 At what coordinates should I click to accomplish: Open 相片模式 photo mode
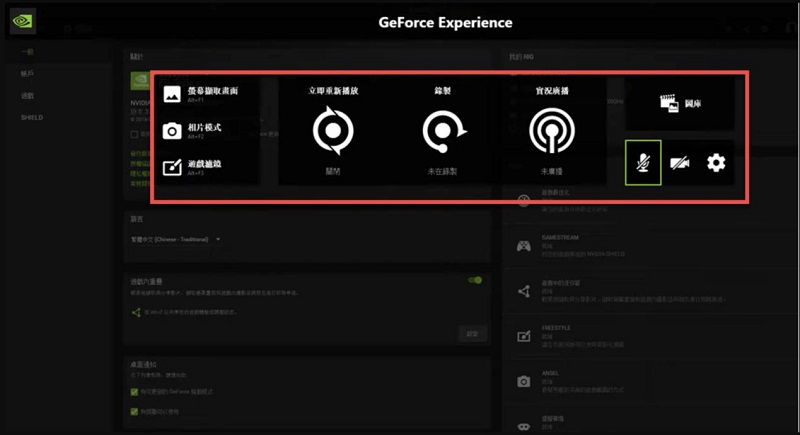pos(192,131)
